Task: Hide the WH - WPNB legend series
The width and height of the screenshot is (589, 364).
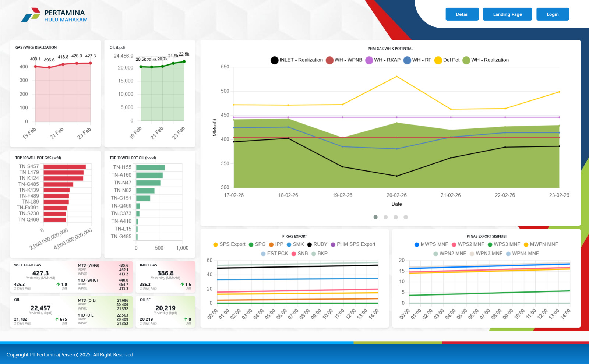Action: pyautogui.click(x=344, y=60)
